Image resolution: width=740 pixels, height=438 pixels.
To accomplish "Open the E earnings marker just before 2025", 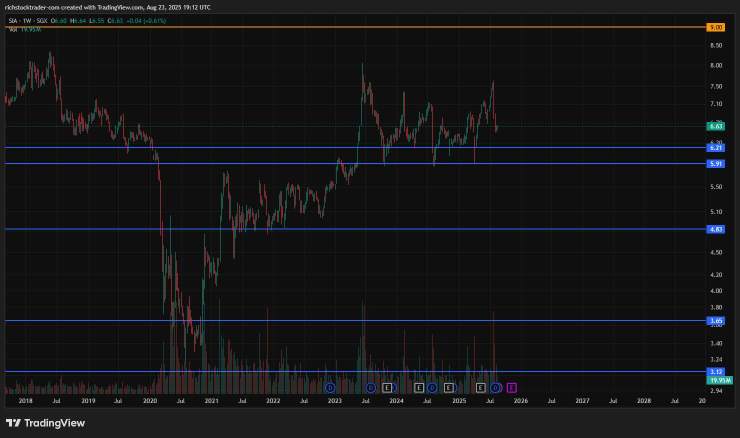I will click(x=449, y=388).
